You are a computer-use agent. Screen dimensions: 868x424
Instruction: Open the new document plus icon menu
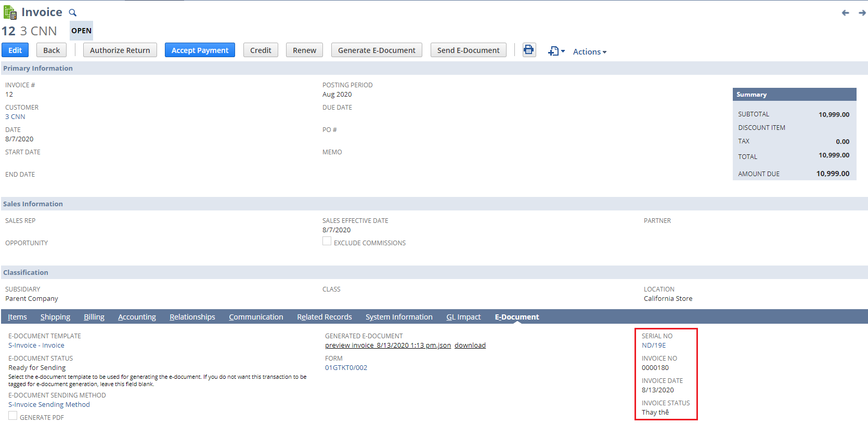click(x=556, y=51)
